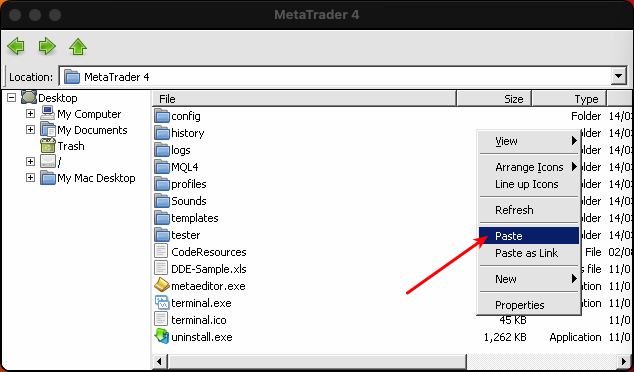Click the File column header
This screenshot has height=372, width=634.
point(304,99)
